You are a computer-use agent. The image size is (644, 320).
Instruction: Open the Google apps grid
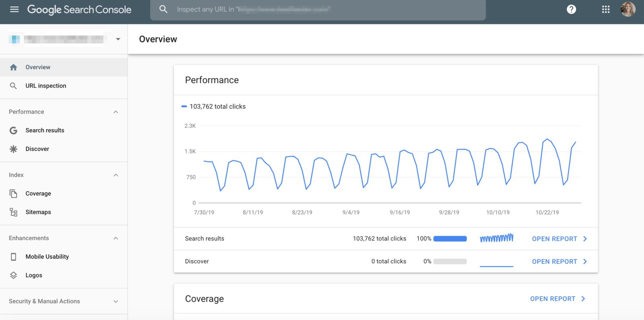pyautogui.click(x=606, y=9)
